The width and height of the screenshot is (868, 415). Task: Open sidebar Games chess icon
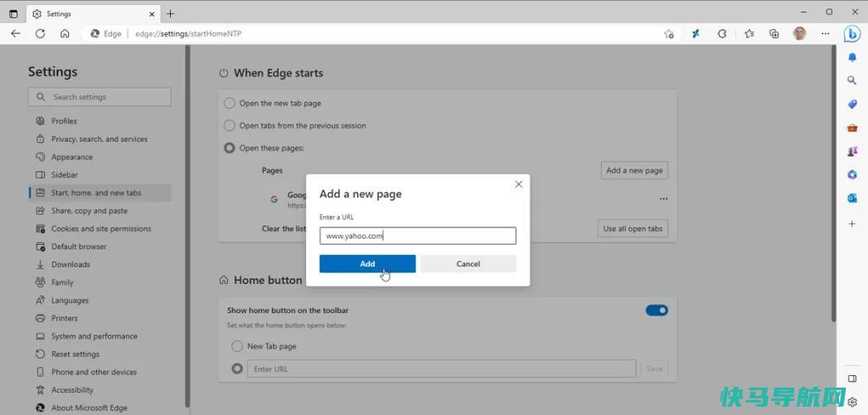pyautogui.click(x=852, y=151)
